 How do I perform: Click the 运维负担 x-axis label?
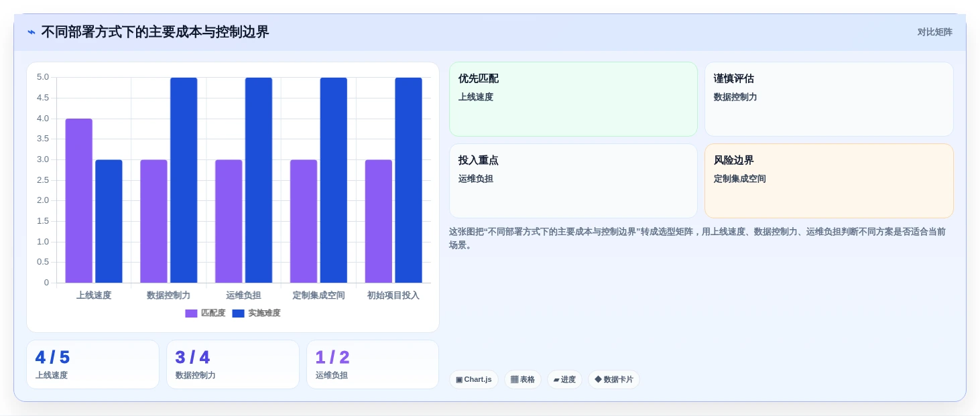pos(243,295)
